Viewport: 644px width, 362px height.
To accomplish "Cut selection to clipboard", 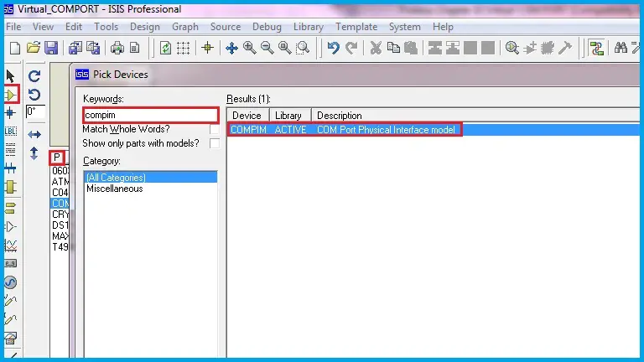I will [376, 48].
